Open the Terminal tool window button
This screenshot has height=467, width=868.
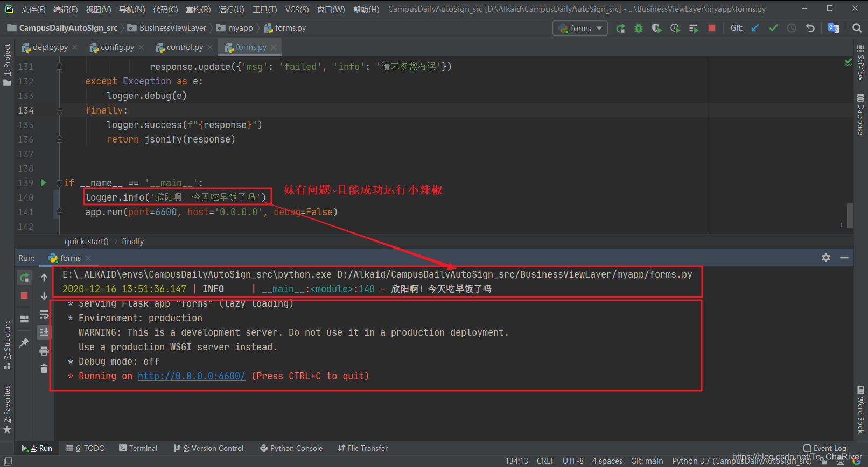click(138, 448)
